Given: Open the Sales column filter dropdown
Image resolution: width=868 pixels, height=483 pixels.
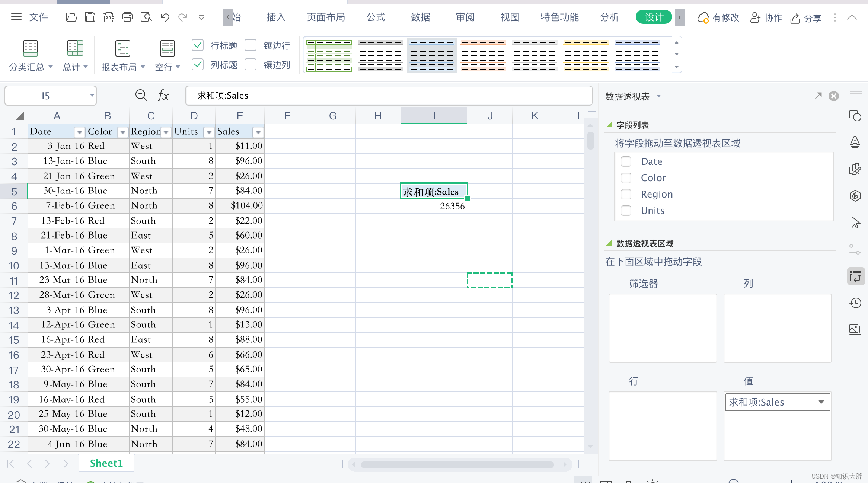Looking at the screenshot, I should coord(258,132).
